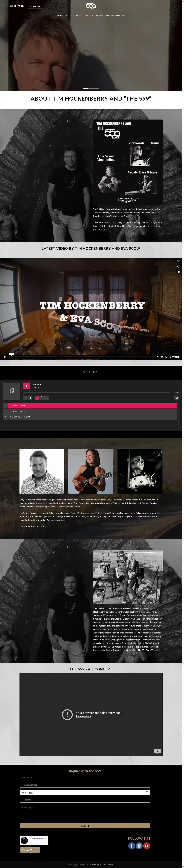Screen dimensions: 184x868
Task: Open the date picker calendar dropdown
Action: click(x=147, y=792)
